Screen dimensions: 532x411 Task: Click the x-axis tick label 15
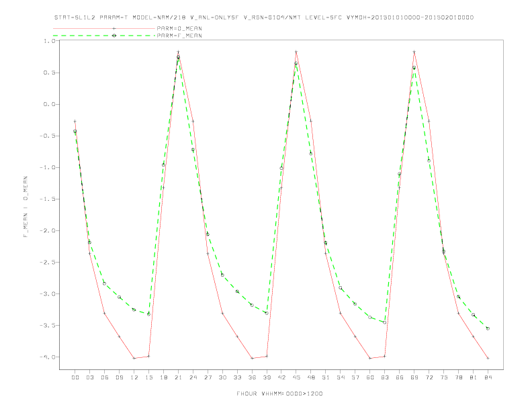(x=148, y=377)
